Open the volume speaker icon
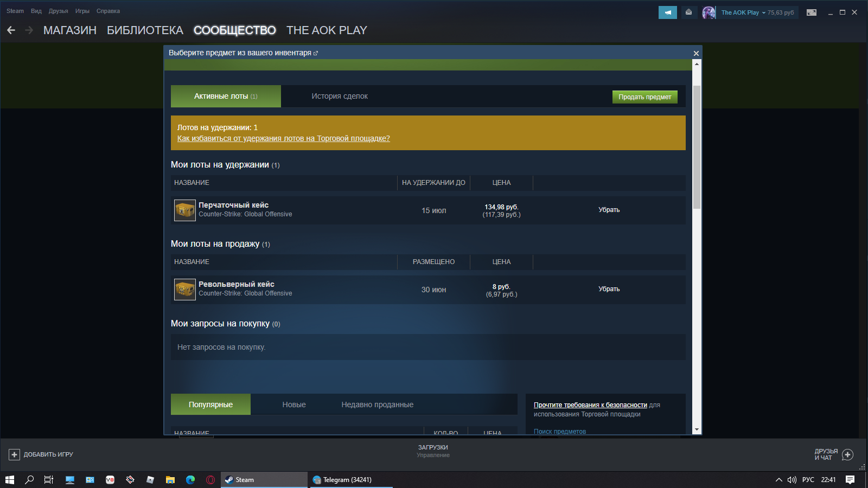868x488 pixels. 792,480
